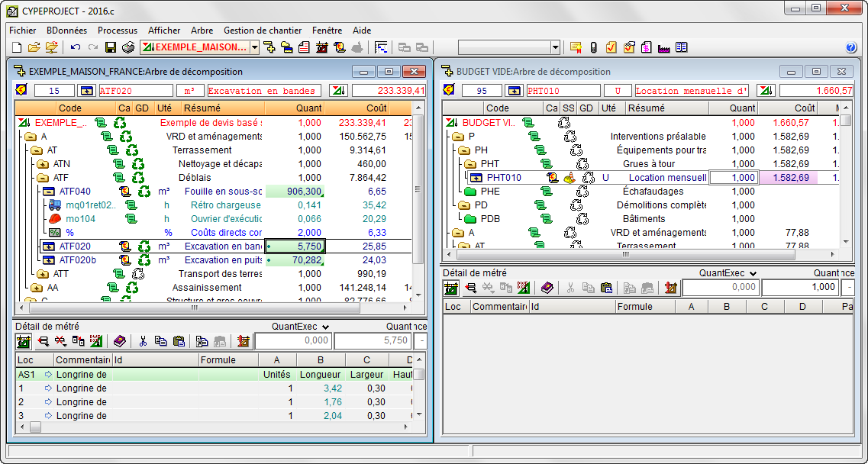Open the factory icon in main toolbar
Image resolution: width=868 pixels, height=464 pixels.
pos(663,47)
